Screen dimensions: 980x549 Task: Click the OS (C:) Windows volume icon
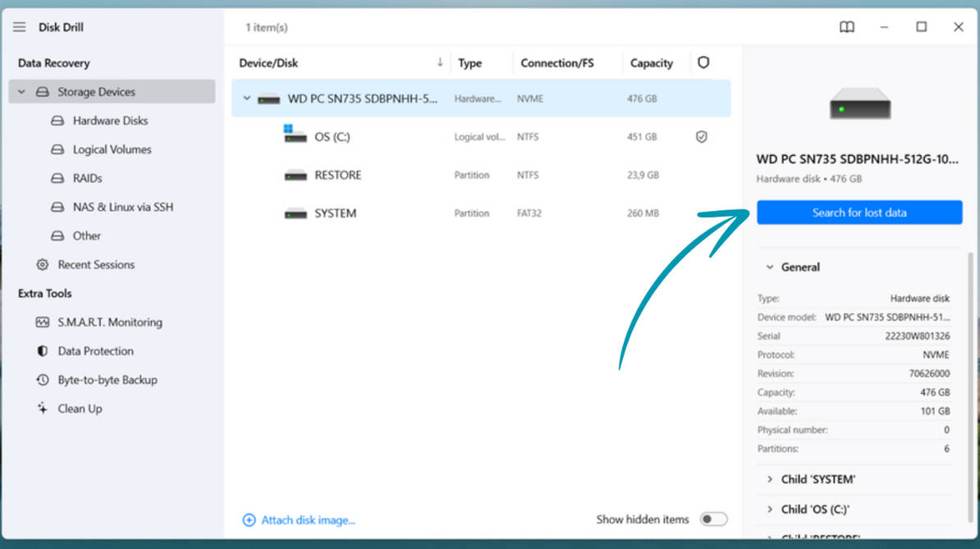295,134
